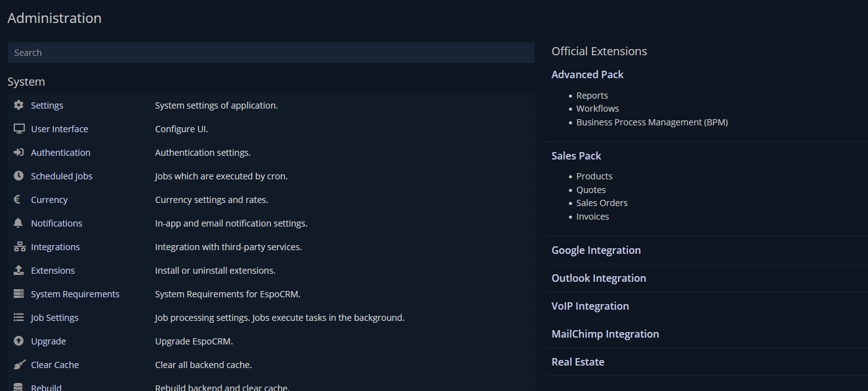Click the Settings gear icon
This screenshot has width=868, height=391.
(x=19, y=106)
